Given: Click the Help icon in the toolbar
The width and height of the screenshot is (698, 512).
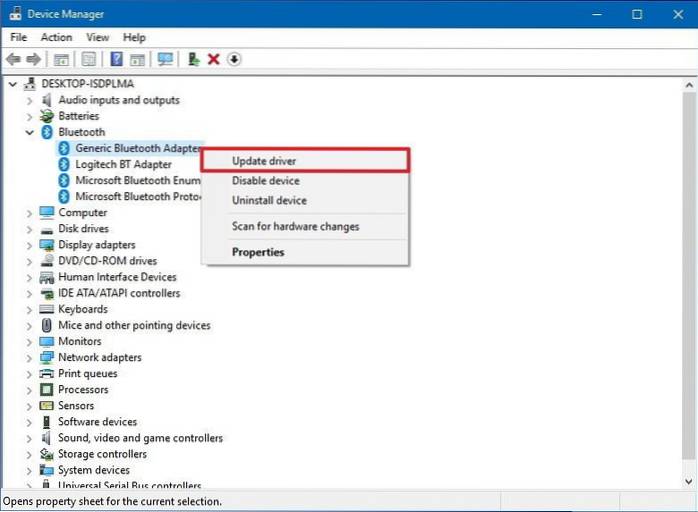Looking at the screenshot, I should [116, 60].
